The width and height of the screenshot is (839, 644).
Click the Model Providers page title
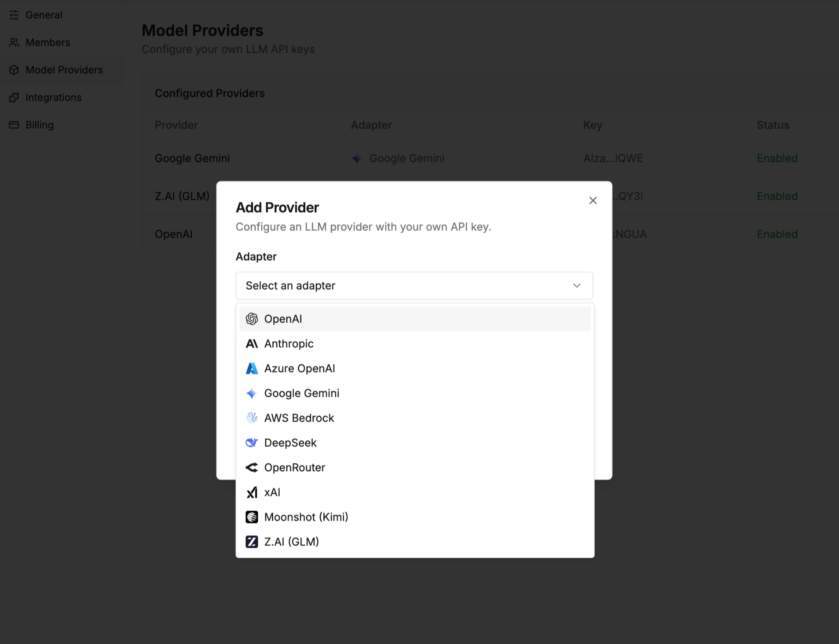coord(203,30)
